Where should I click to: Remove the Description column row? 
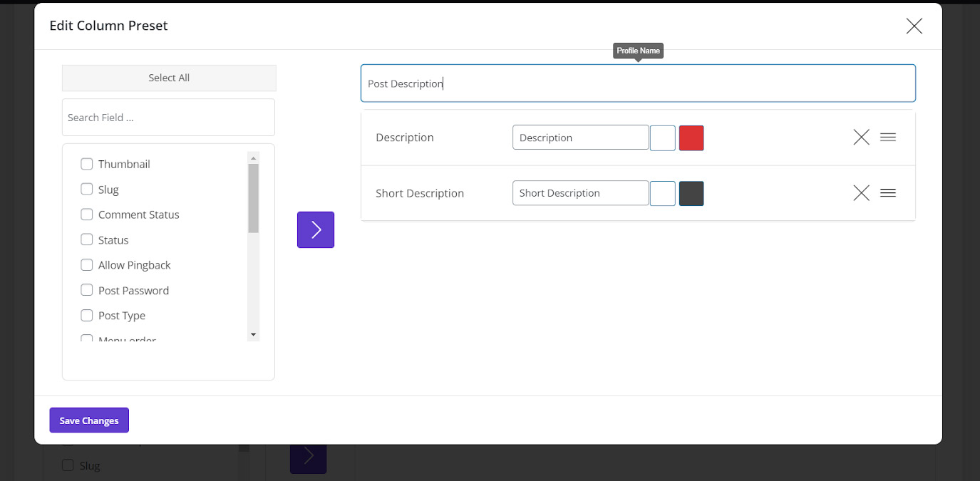[x=861, y=138]
